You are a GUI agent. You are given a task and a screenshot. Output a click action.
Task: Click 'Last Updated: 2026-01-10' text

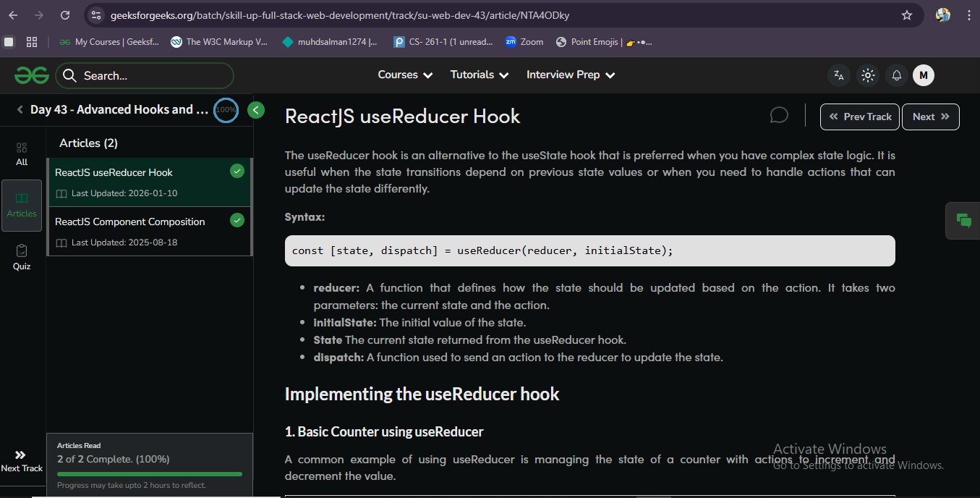[x=124, y=194]
